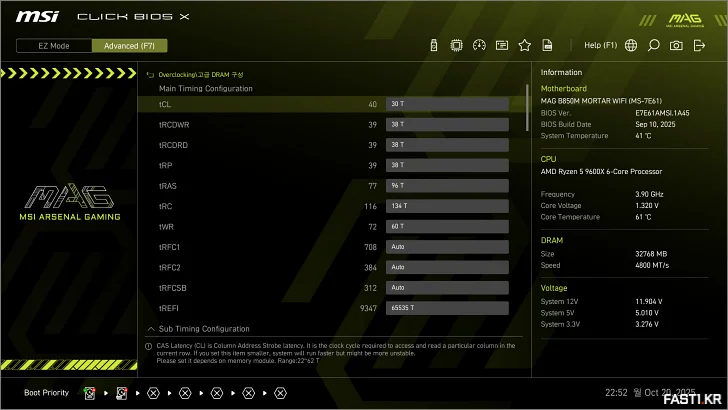Click the tCL value field showing 30 T
This screenshot has height=410, width=728.
coord(447,104)
